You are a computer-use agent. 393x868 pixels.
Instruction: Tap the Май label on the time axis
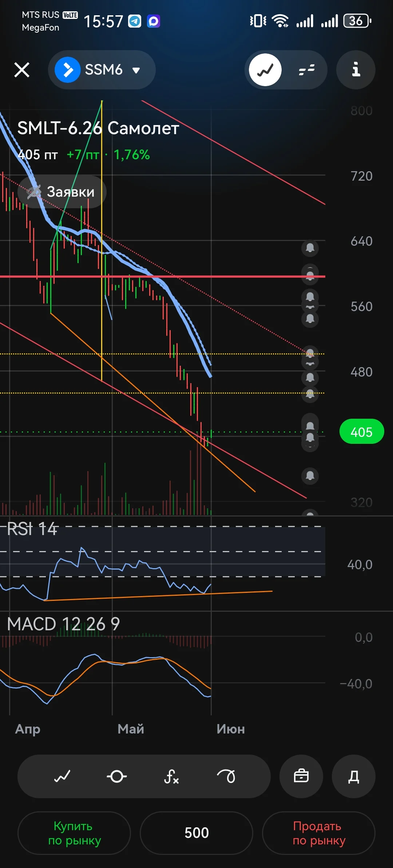tap(131, 729)
